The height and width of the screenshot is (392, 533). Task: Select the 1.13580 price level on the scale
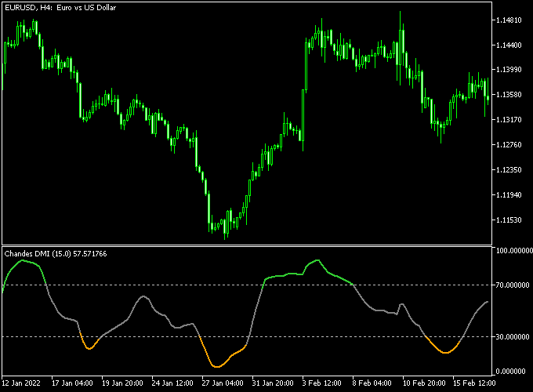click(512, 95)
